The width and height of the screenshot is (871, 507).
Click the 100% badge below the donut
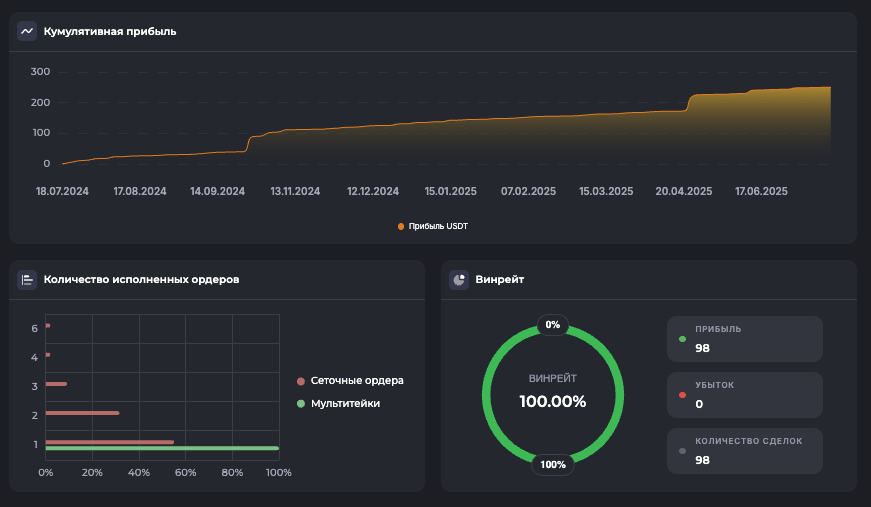point(552,464)
